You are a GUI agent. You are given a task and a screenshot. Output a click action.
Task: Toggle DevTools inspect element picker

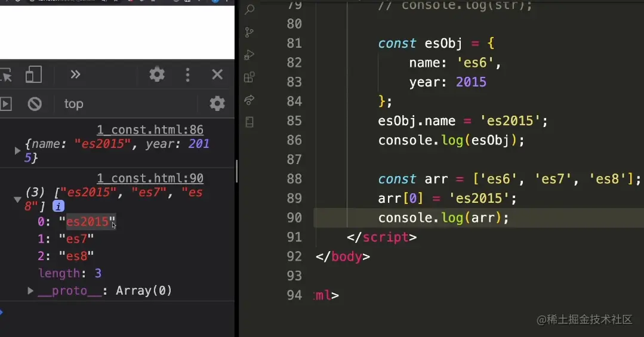[7, 75]
